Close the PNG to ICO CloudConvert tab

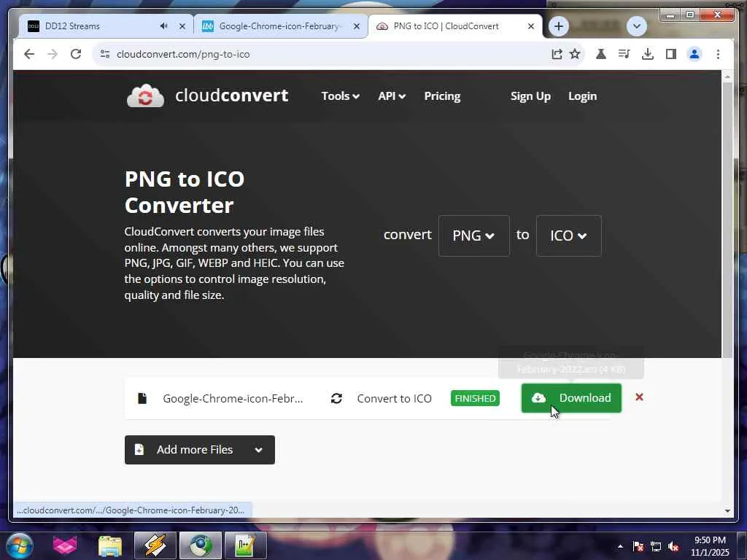[x=531, y=26]
